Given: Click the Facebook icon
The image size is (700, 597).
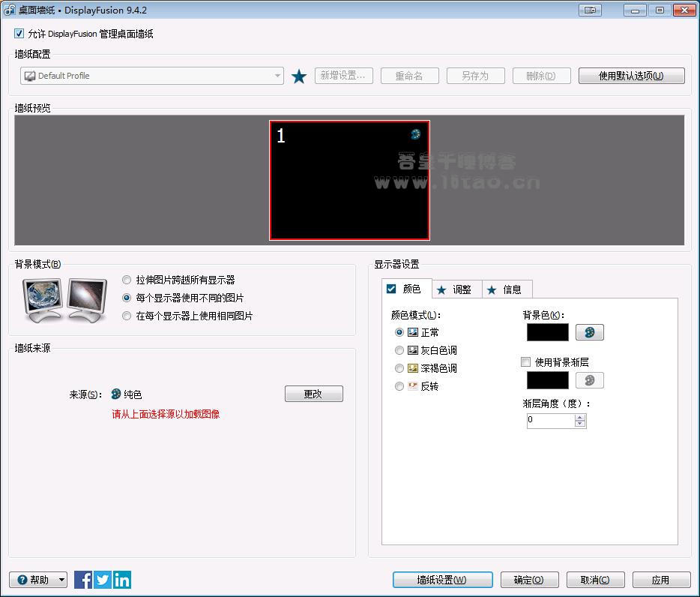Looking at the screenshot, I should [x=83, y=580].
